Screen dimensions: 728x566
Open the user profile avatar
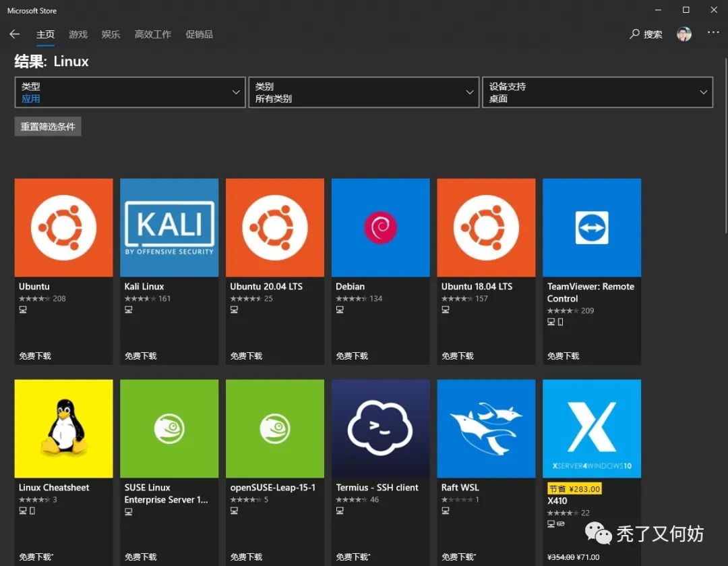click(684, 34)
